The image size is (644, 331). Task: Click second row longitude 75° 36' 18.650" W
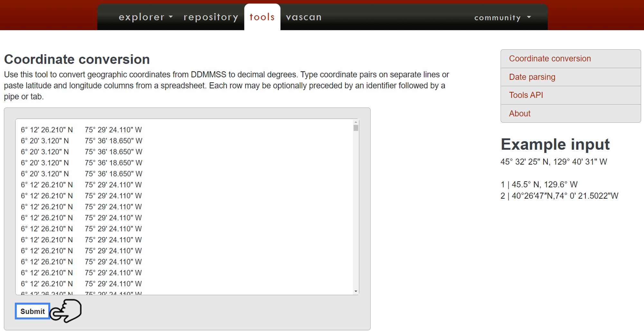(113, 141)
